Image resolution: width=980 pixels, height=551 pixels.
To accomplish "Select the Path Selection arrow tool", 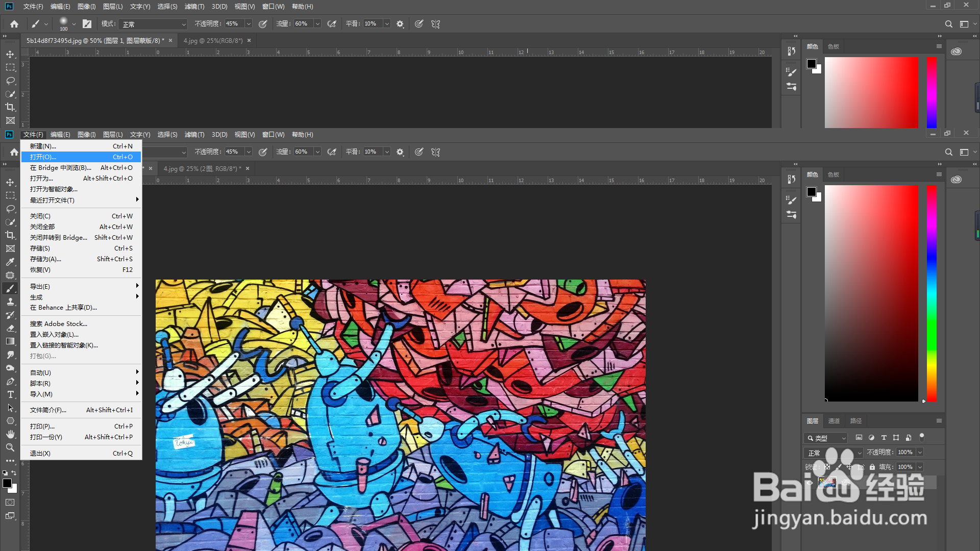I will click(x=10, y=408).
